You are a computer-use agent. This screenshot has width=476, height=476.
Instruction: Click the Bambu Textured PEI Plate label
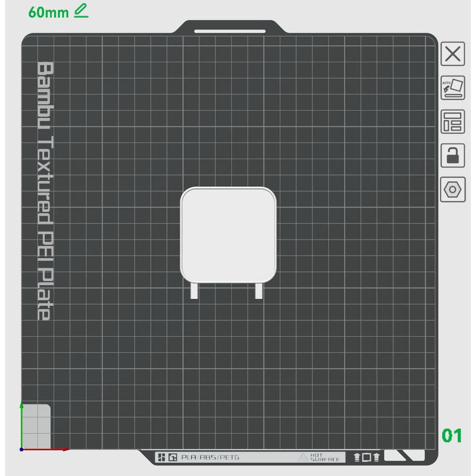point(46,190)
